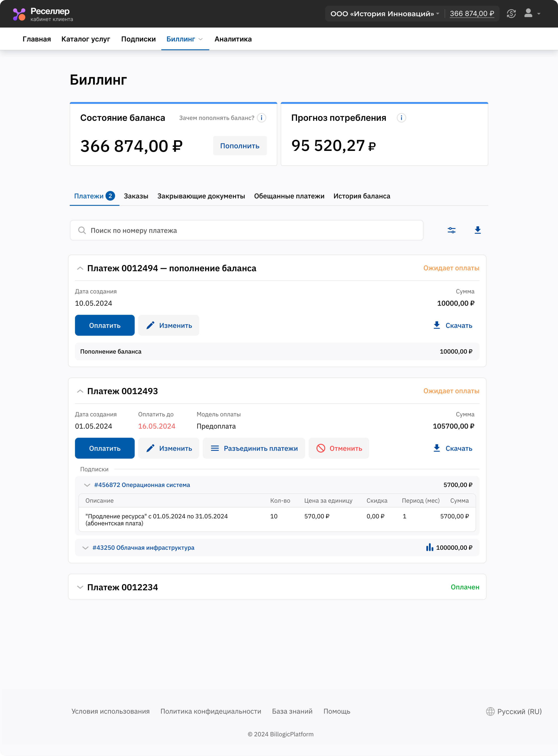Click globe icon for Русский language
This screenshot has width=558, height=756.
pyautogui.click(x=490, y=711)
